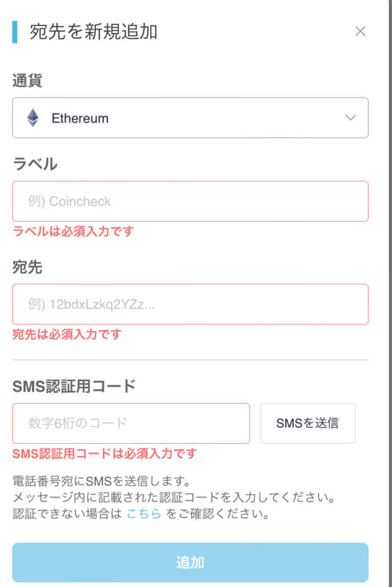Click the blue accent bar beside title

[14, 32]
